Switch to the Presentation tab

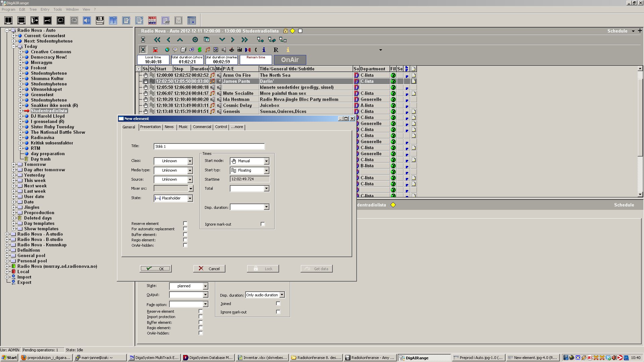(150, 127)
